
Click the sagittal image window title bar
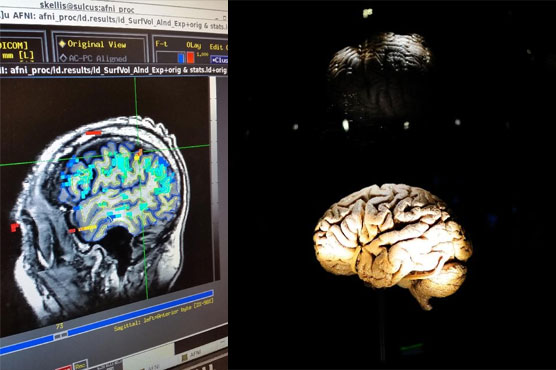[113, 70]
